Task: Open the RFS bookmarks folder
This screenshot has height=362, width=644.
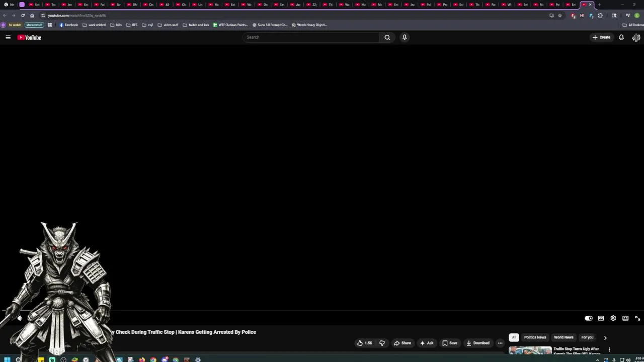Action: tap(132, 25)
